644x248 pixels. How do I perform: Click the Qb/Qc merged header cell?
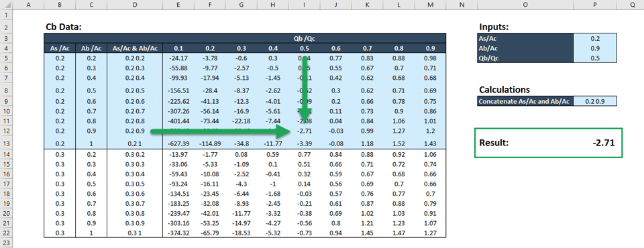point(304,38)
